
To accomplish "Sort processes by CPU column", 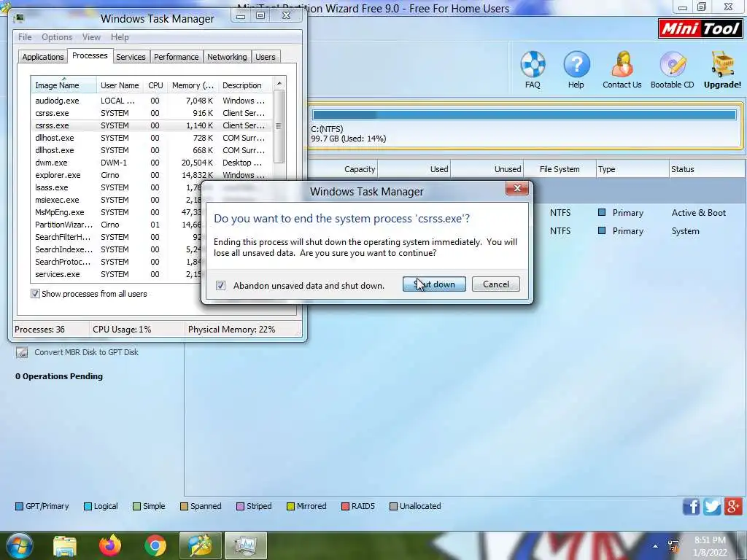I will coord(155,85).
